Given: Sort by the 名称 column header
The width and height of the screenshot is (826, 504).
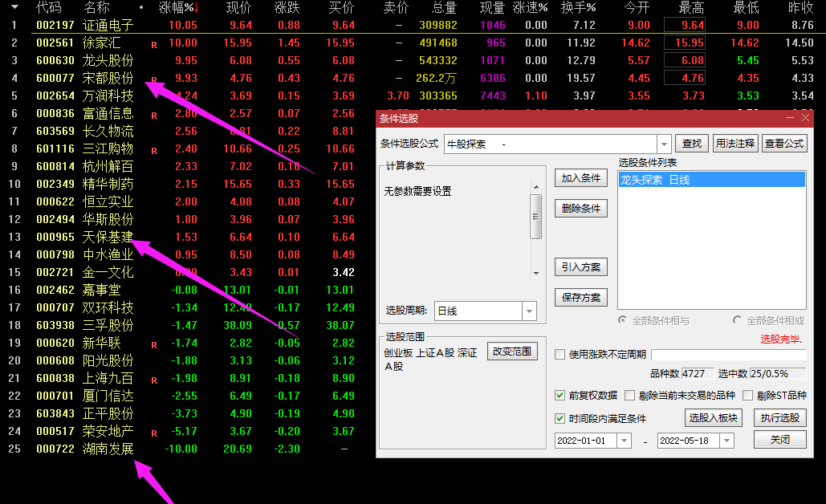Looking at the screenshot, I should pyautogui.click(x=96, y=7).
